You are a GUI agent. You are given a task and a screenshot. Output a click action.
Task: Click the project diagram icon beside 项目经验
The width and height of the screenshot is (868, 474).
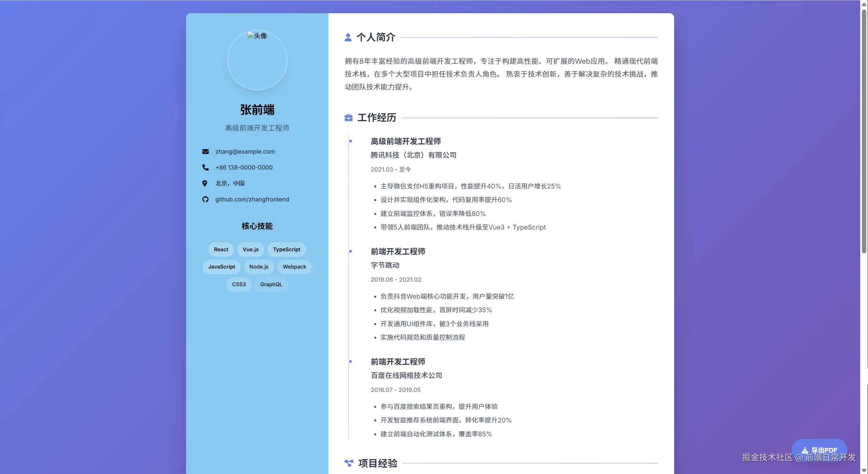coord(349,463)
